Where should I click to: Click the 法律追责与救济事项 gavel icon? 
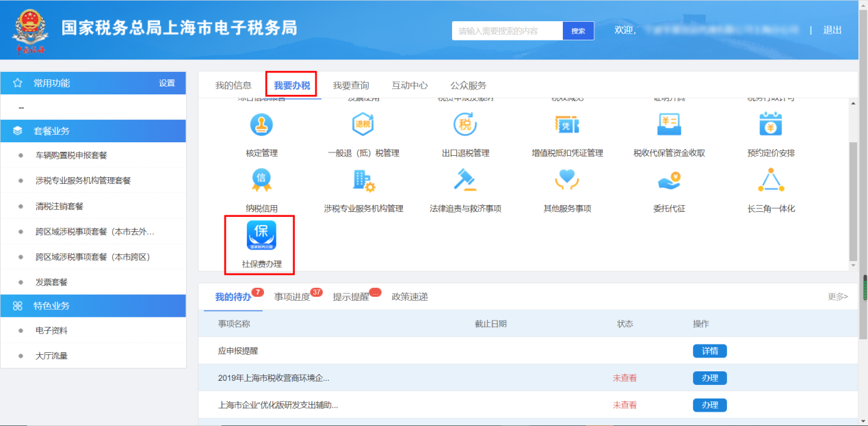click(465, 180)
